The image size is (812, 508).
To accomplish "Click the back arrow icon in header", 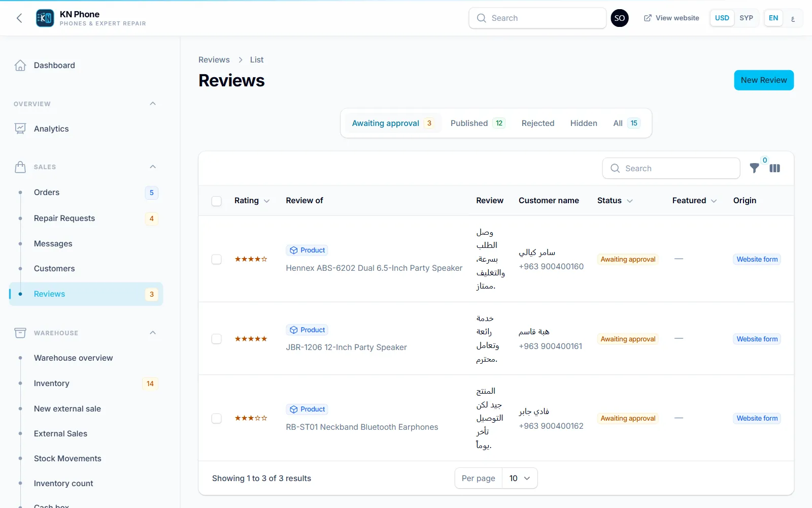I will pos(19,18).
